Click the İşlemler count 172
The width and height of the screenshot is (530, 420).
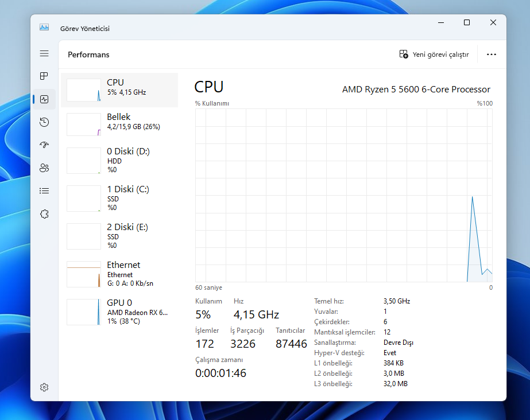pos(205,344)
